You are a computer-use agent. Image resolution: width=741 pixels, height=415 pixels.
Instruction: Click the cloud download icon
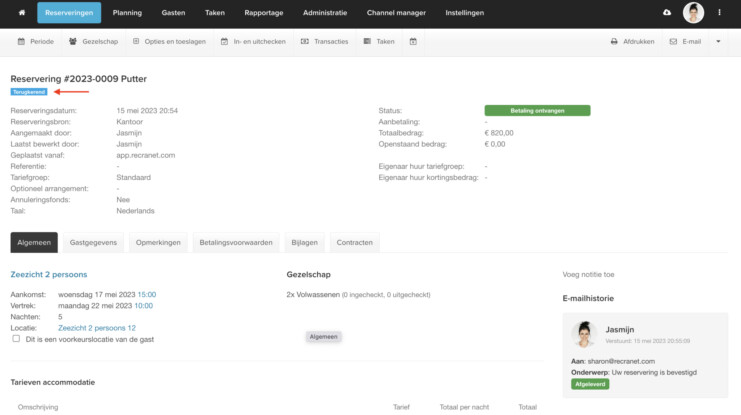[x=667, y=13]
